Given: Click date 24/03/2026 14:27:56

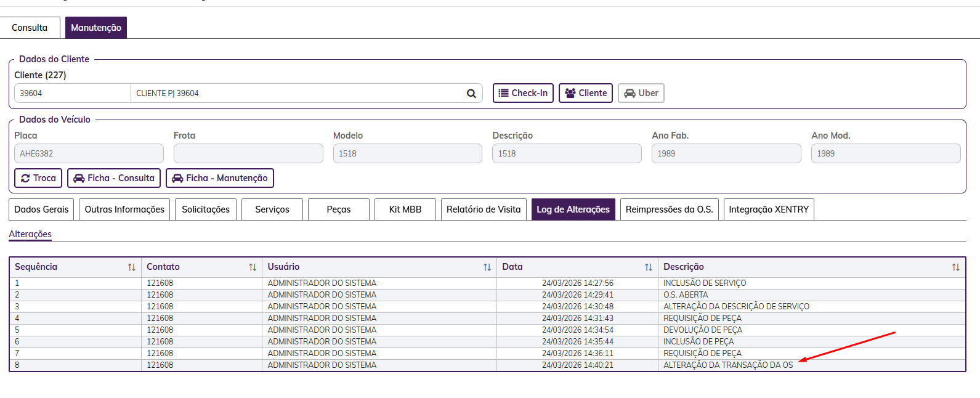Looking at the screenshot, I should coord(578,283).
